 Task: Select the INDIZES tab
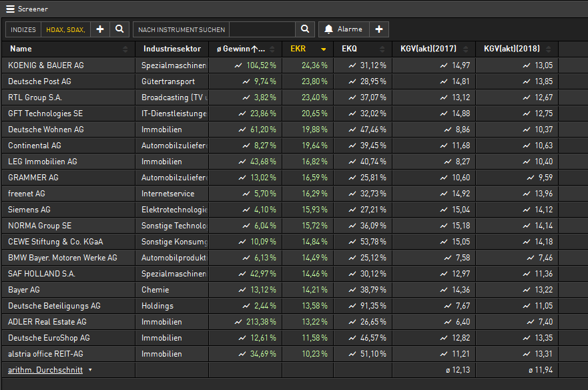point(23,29)
